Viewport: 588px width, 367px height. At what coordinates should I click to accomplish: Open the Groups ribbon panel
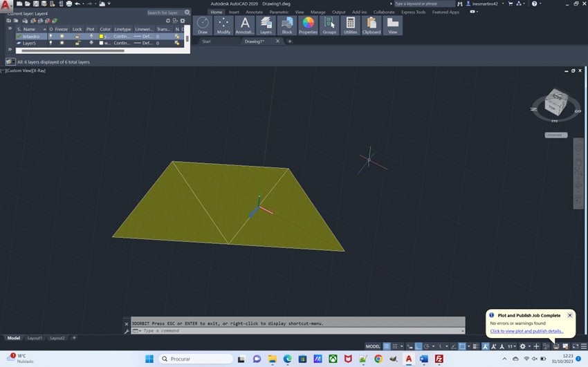click(x=329, y=26)
